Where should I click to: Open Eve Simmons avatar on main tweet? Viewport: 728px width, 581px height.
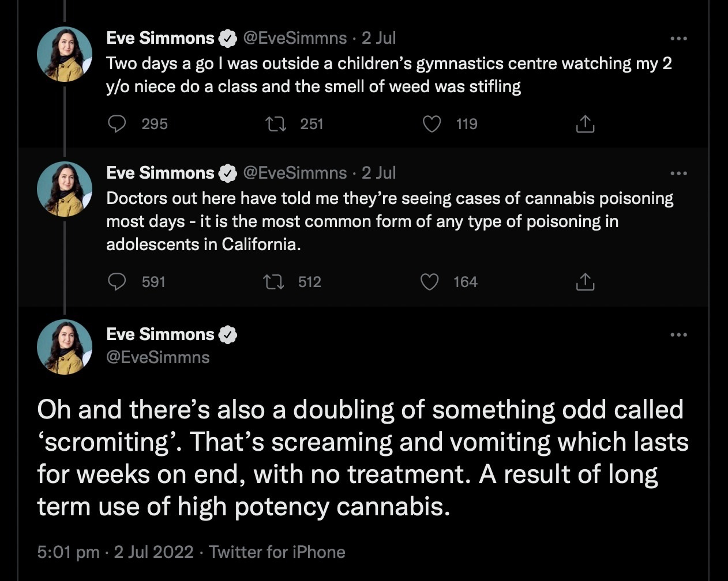(x=65, y=347)
